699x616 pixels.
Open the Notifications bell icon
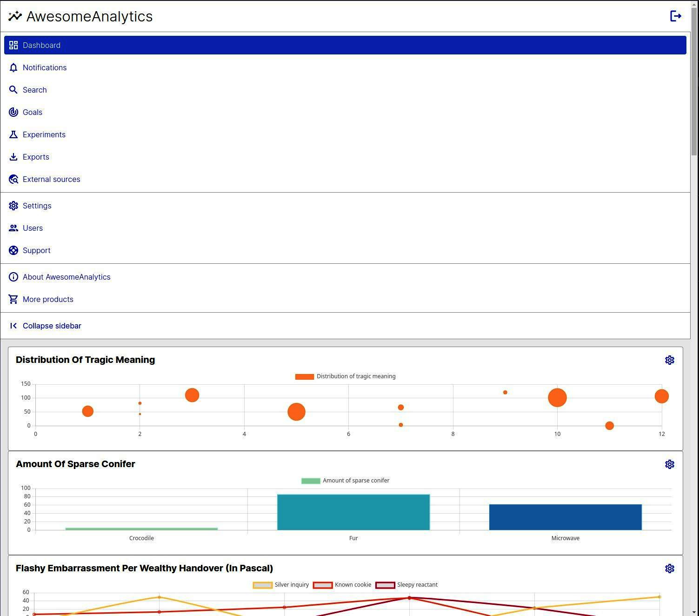13,67
